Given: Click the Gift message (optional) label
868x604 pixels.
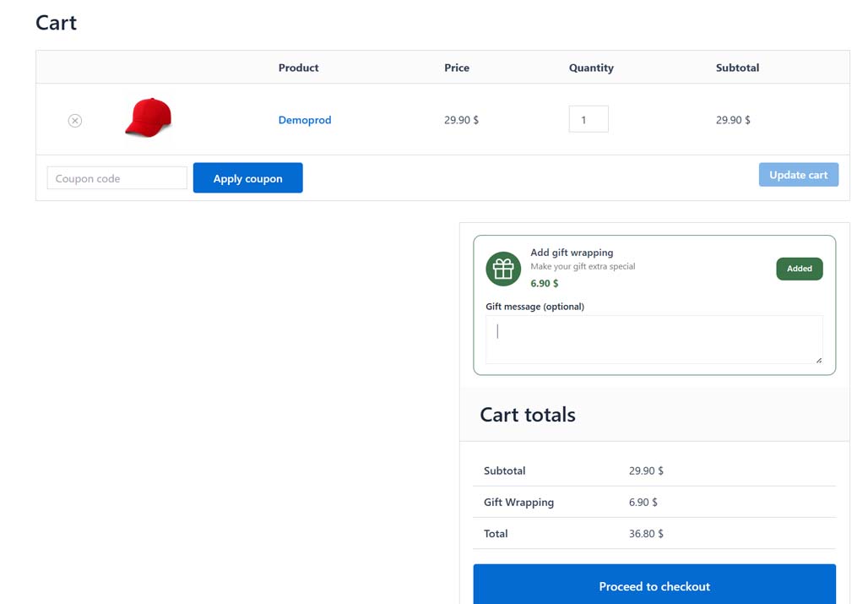Looking at the screenshot, I should coord(534,306).
